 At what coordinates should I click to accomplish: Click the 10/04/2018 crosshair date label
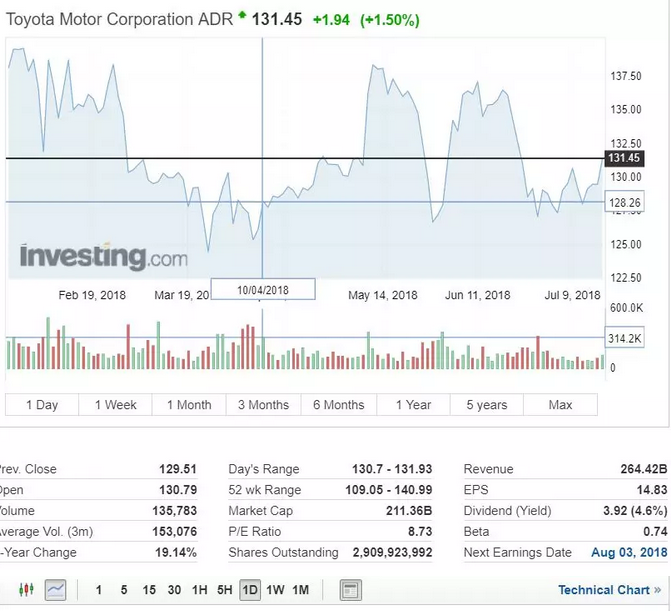[x=263, y=290]
